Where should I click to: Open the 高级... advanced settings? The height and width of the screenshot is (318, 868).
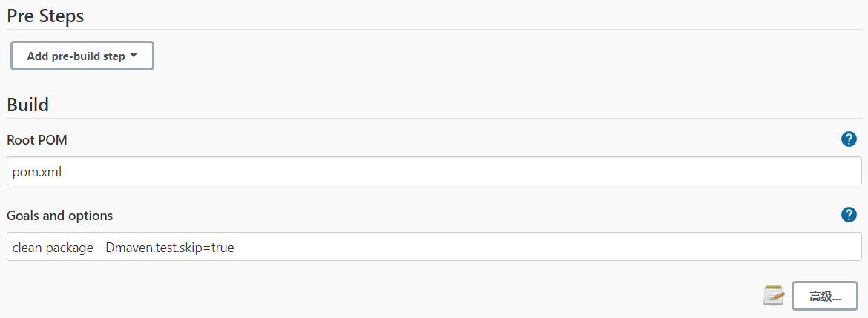tap(825, 296)
